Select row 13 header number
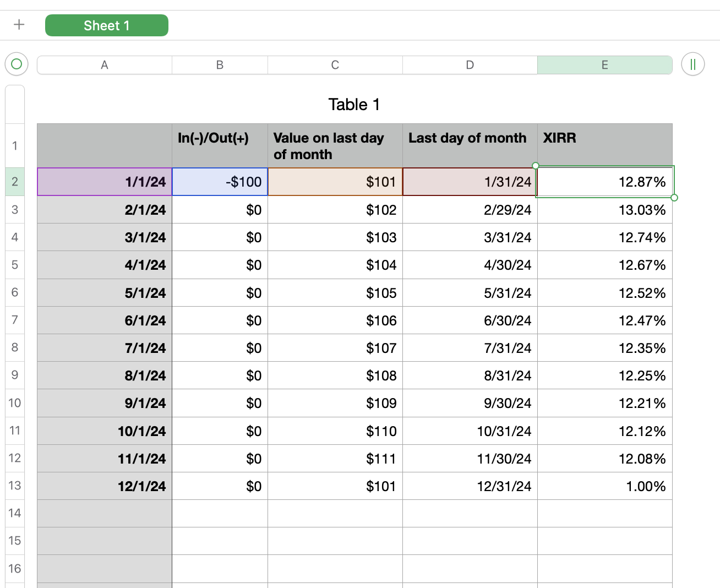This screenshot has height=588, width=720. (15, 486)
